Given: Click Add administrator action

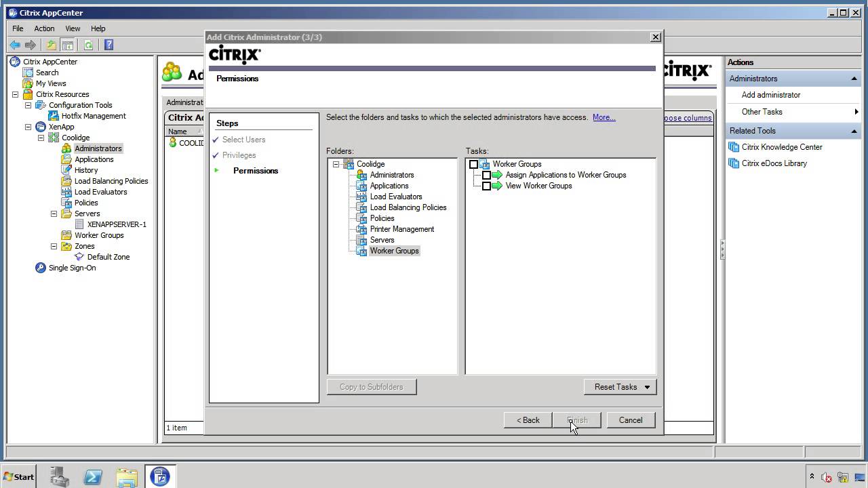Looking at the screenshot, I should pos(771,95).
